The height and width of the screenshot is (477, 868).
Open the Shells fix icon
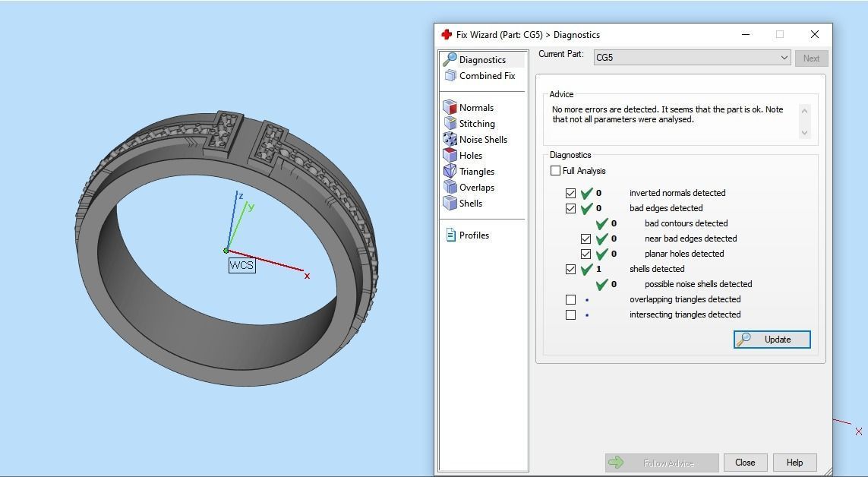click(450, 203)
